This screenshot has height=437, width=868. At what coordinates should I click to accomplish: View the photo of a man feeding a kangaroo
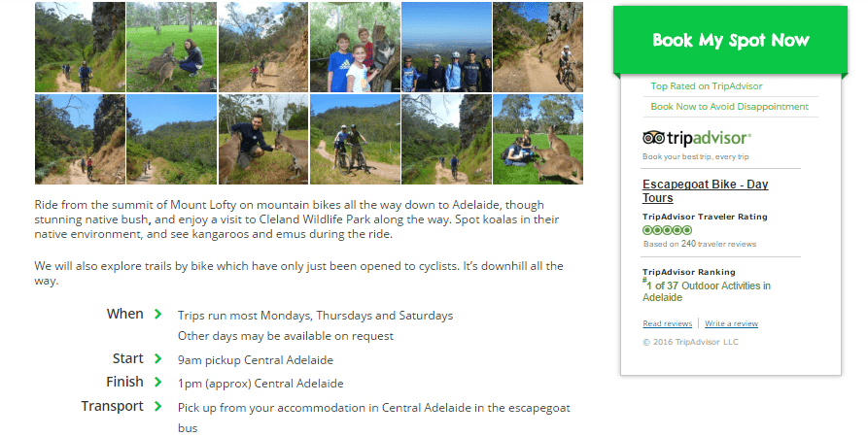(x=262, y=139)
